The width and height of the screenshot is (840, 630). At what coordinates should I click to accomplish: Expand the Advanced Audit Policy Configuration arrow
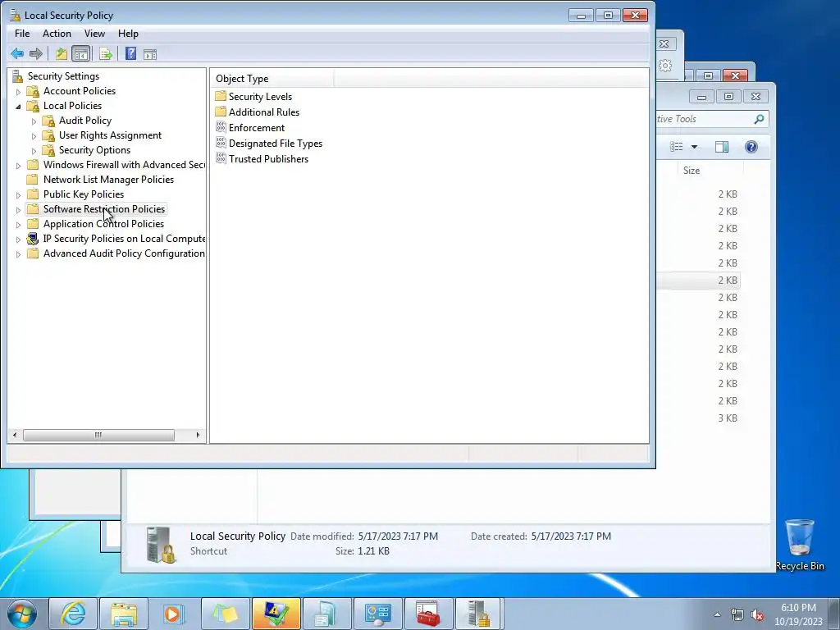click(x=18, y=254)
